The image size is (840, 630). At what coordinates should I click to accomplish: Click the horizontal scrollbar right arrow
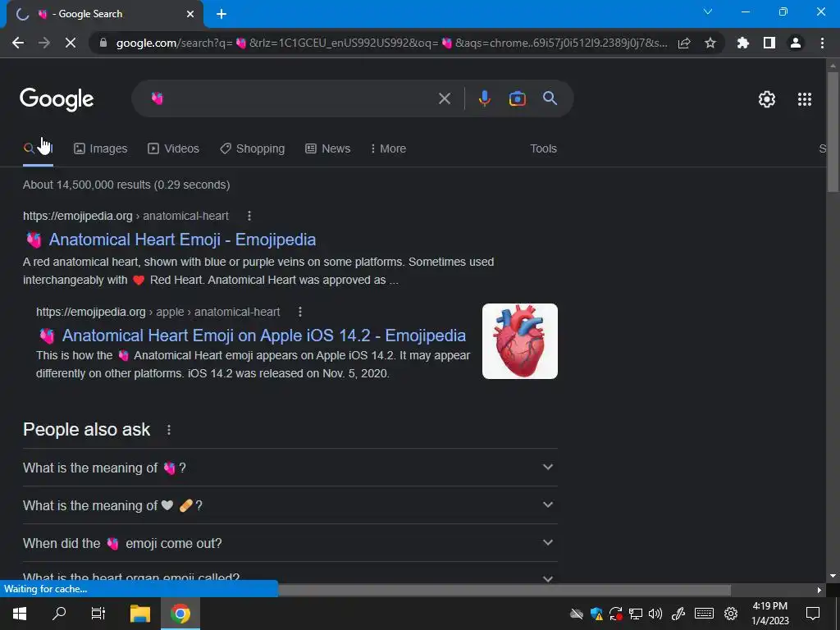click(x=819, y=590)
